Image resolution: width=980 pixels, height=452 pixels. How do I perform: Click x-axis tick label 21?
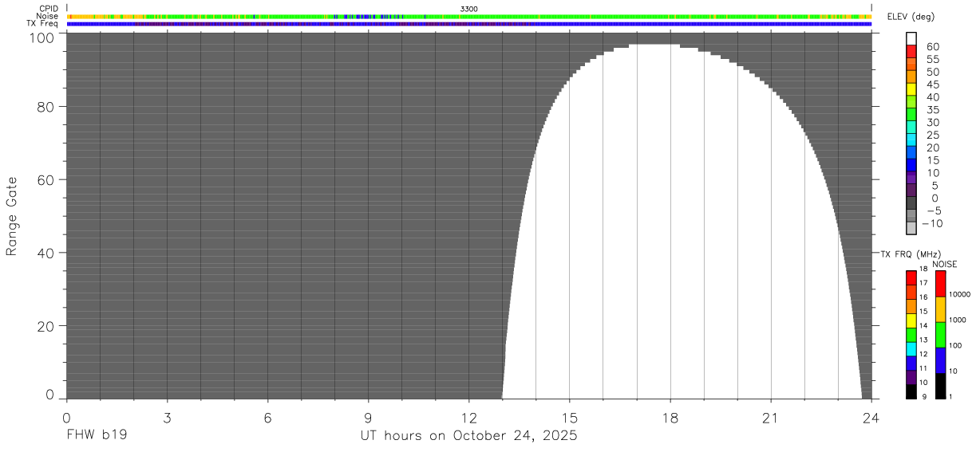[x=770, y=418]
